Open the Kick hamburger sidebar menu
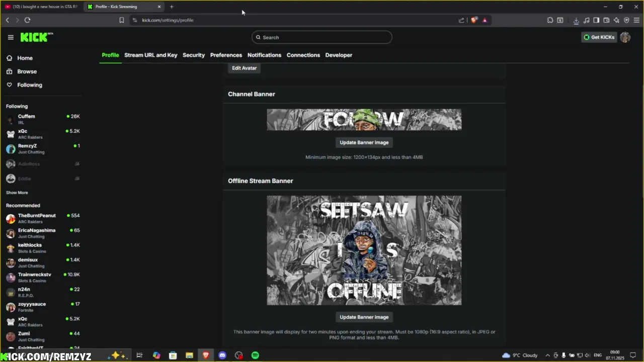Viewport: 644px width, 362px height. 11,37
